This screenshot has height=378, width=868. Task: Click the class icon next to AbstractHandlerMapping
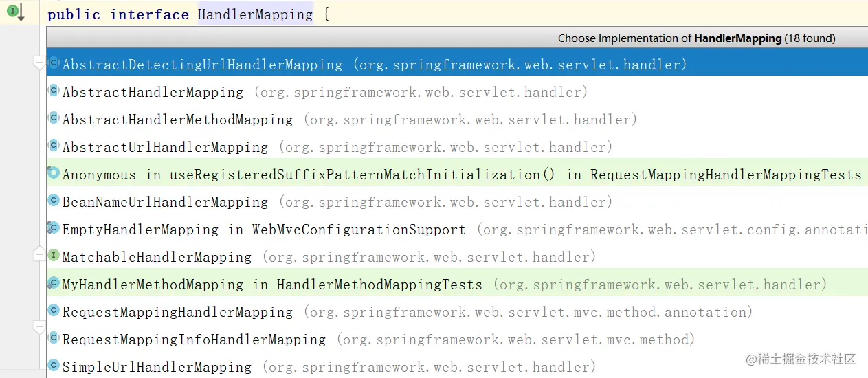point(54,91)
